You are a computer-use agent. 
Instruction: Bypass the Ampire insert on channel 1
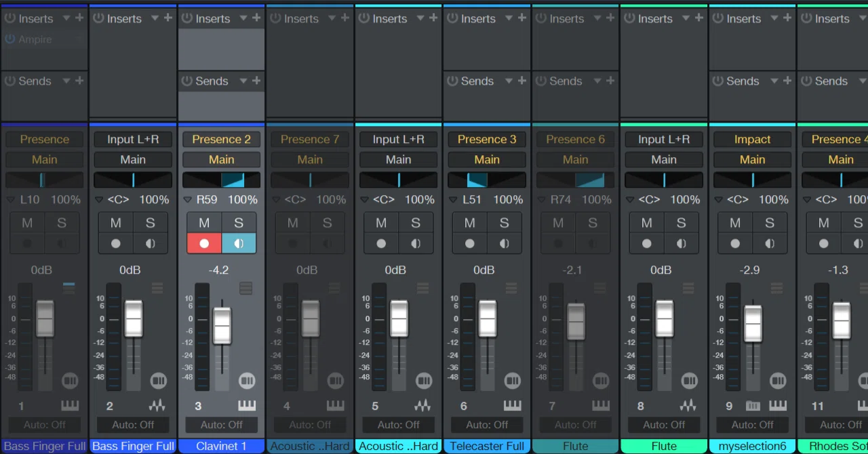(9, 39)
